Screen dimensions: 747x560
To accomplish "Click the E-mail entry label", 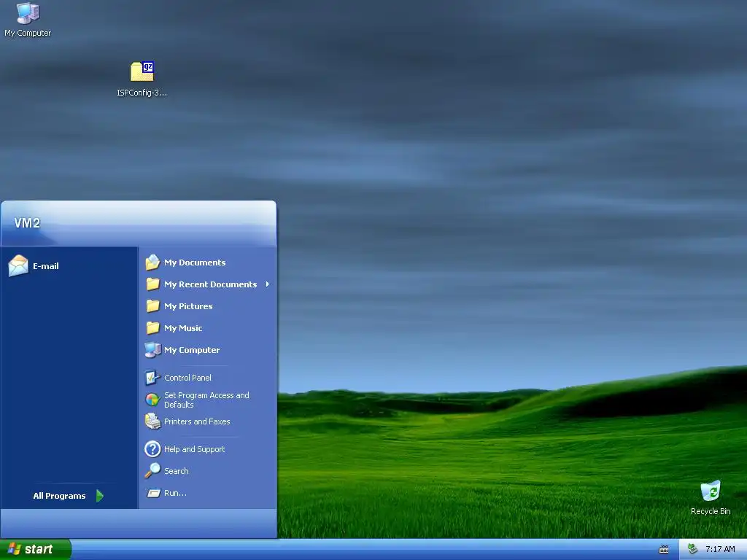I will [x=46, y=266].
